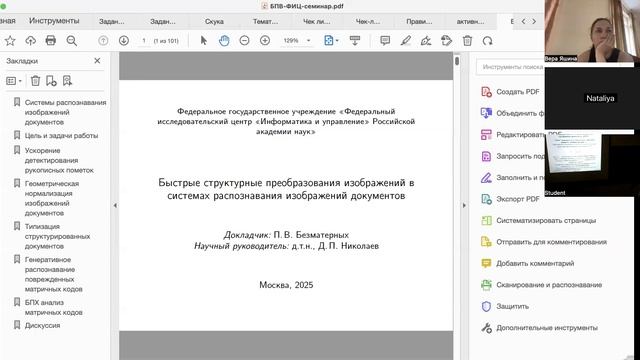Open bookmark Системы распознавания изображений документов
640x360 pixels.
pyautogui.click(x=65, y=112)
